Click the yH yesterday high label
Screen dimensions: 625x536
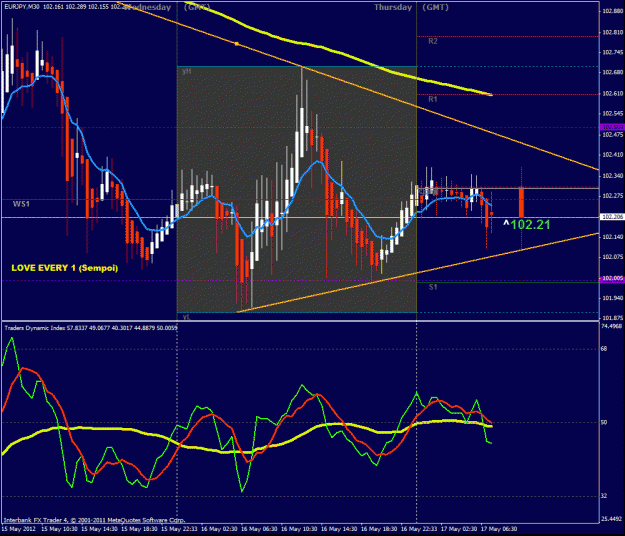186,71
